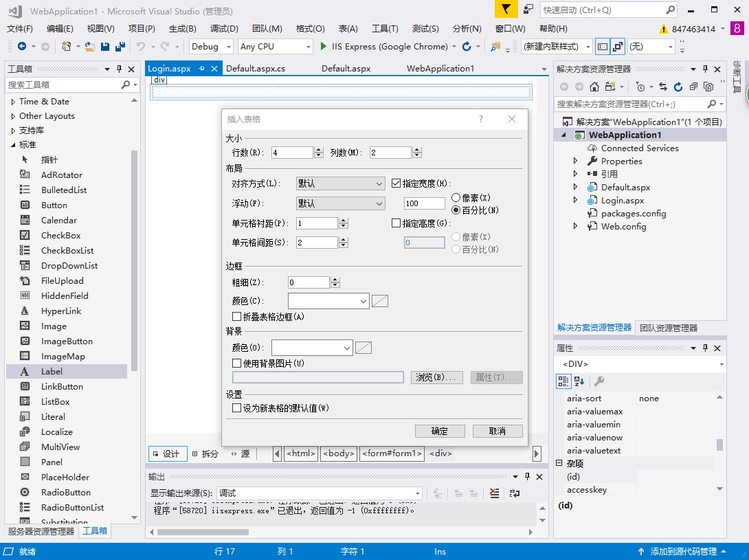The image size is (749, 560).
Task: Click the Save All toolbar icon
Action: pyautogui.click(x=120, y=47)
